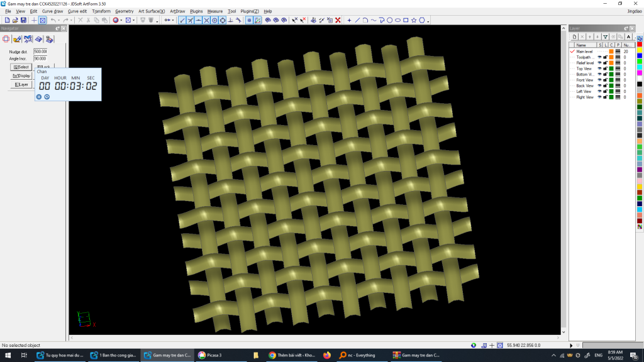
Task: Create a new file from the toolbar
Action: pos(7,20)
